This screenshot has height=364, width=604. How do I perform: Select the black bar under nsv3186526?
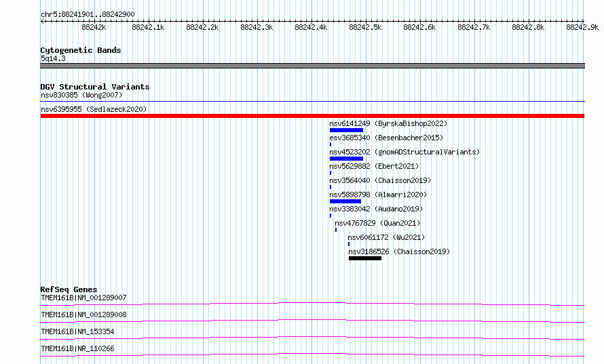(365, 258)
